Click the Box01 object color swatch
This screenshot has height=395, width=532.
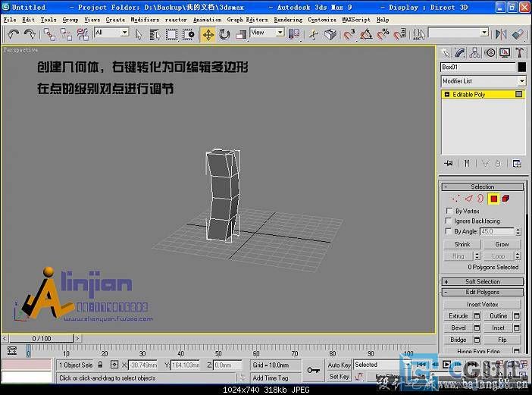(x=521, y=67)
